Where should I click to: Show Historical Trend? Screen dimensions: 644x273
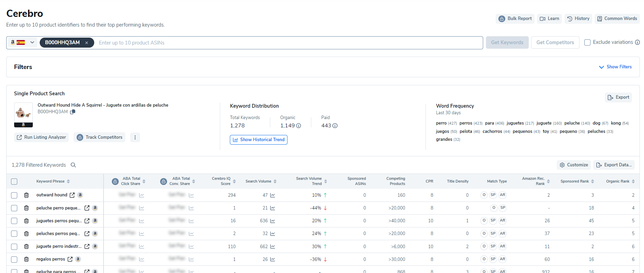(258, 140)
